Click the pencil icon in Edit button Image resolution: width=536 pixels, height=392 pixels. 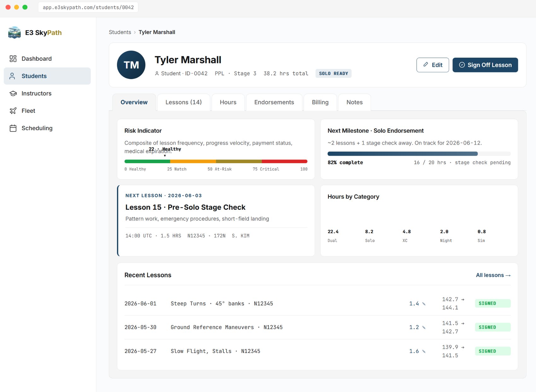pyautogui.click(x=426, y=65)
